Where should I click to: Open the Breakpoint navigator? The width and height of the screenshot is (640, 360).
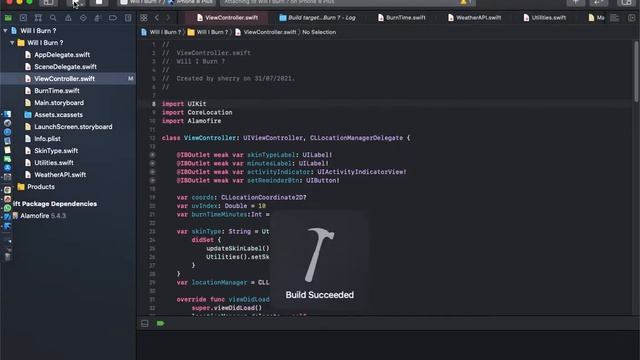[x=113, y=18]
